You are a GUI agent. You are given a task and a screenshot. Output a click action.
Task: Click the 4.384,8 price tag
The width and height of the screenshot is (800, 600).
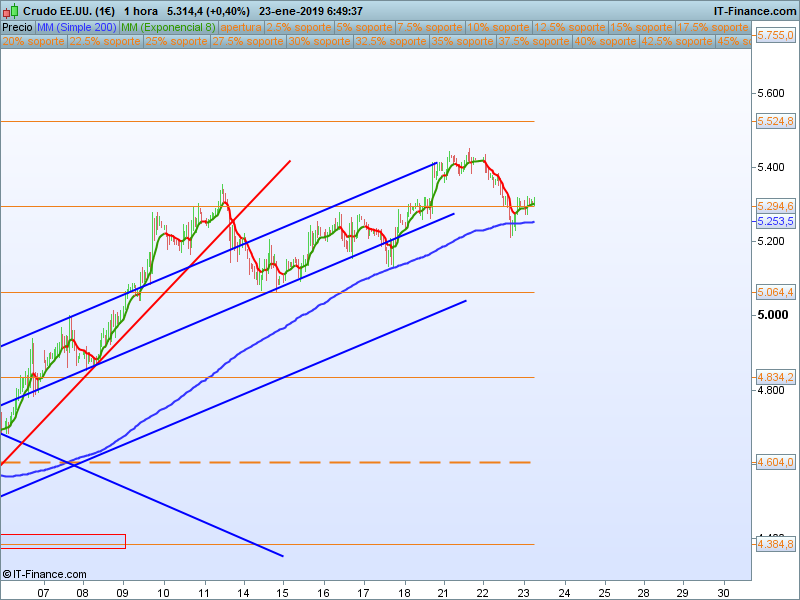776,544
